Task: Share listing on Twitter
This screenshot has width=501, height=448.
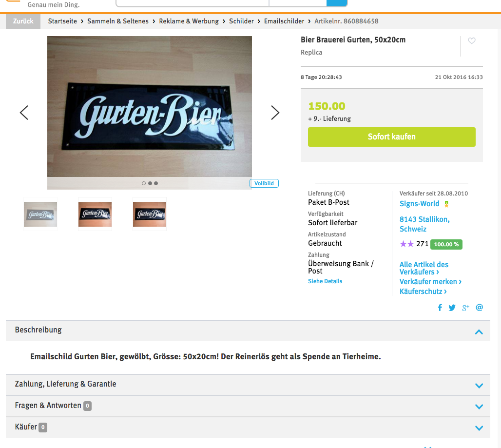Action: 452,308
